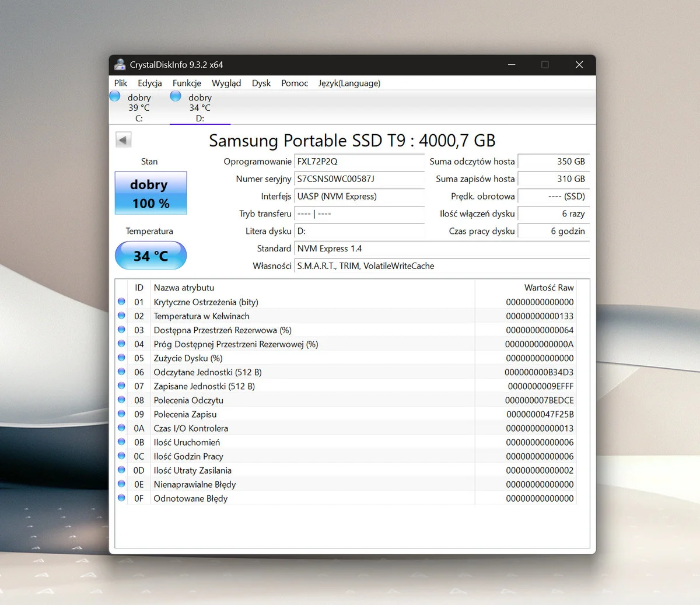Click the Oprogramowanie firmware field
The height and width of the screenshot is (605, 700).
tap(359, 162)
